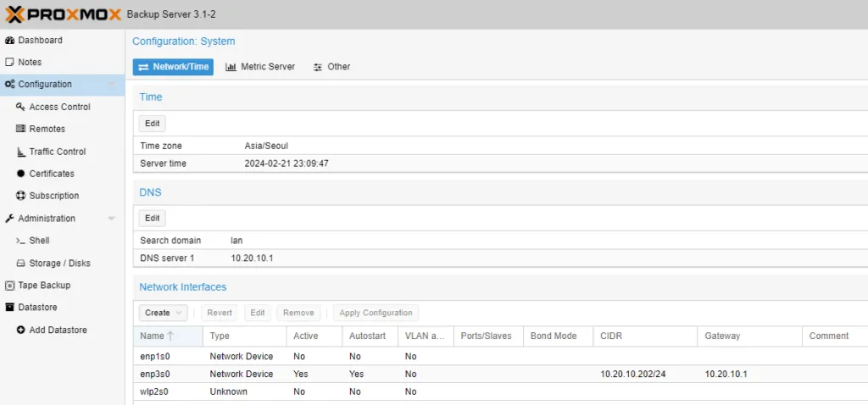Select the wlp2s0 interface row
Viewport: 868px width, 405px height.
pyautogui.click(x=500, y=391)
